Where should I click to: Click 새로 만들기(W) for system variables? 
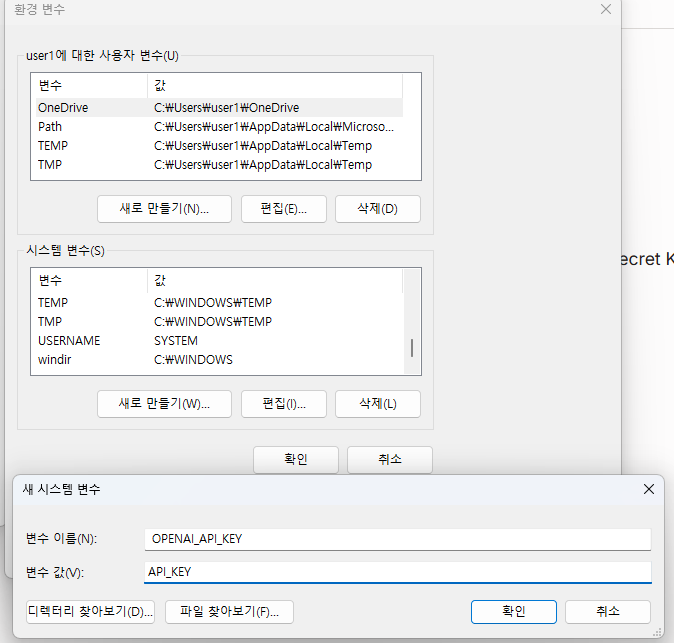(164, 404)
